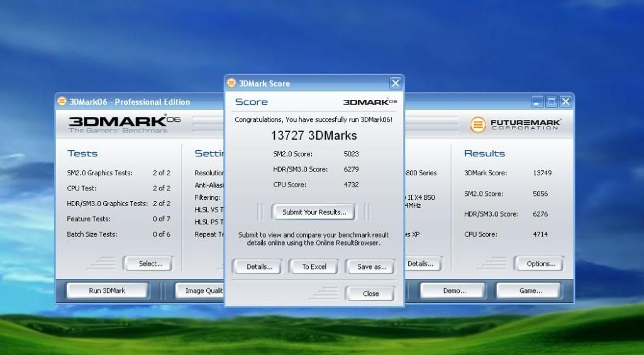Click the Futuremark Corporation logo
Image resolution: width=644 pixels, height=355 pixels.
click(x=516, y=124)
